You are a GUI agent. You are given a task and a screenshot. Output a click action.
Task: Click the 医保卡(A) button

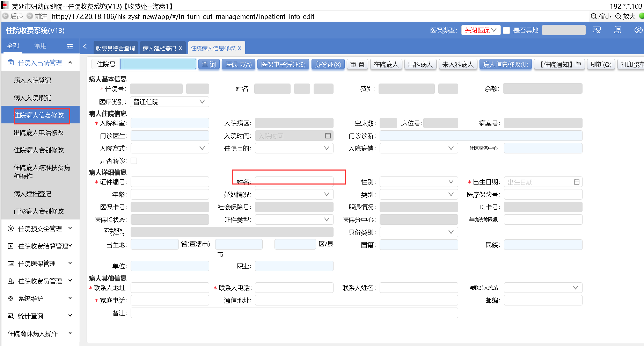coord(239,64)
